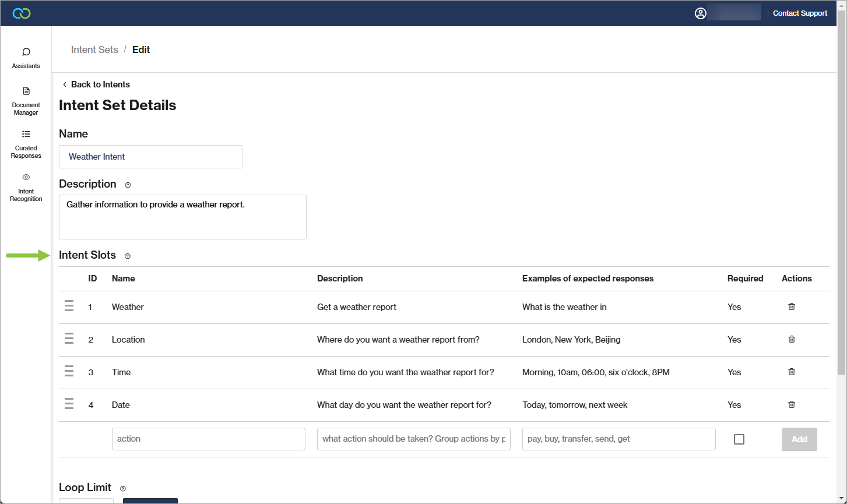Screen dimensions: 847x504
Task: Show help tooltip for Intent Slots
Action: coord(128,256)
